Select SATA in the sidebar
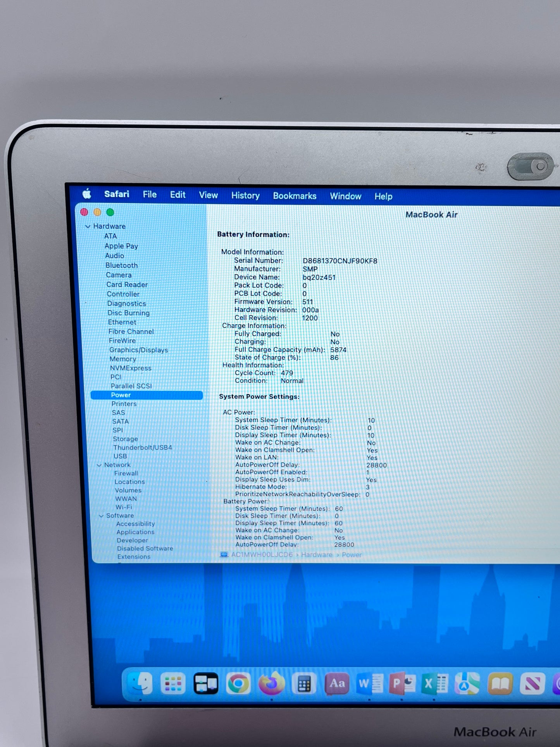Viewport: 560px width, 747px height. (x=121, y=421)
